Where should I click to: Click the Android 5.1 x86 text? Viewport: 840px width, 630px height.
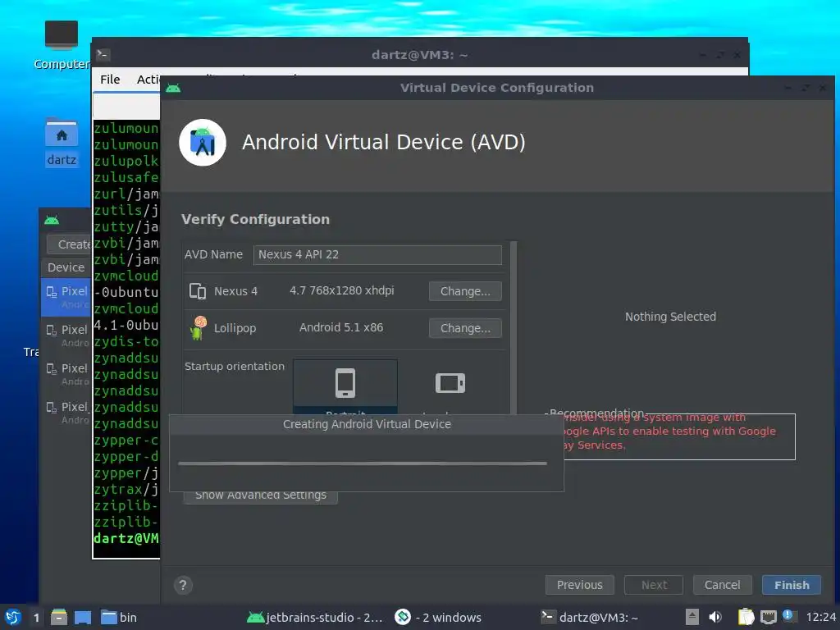click(341, 328)
